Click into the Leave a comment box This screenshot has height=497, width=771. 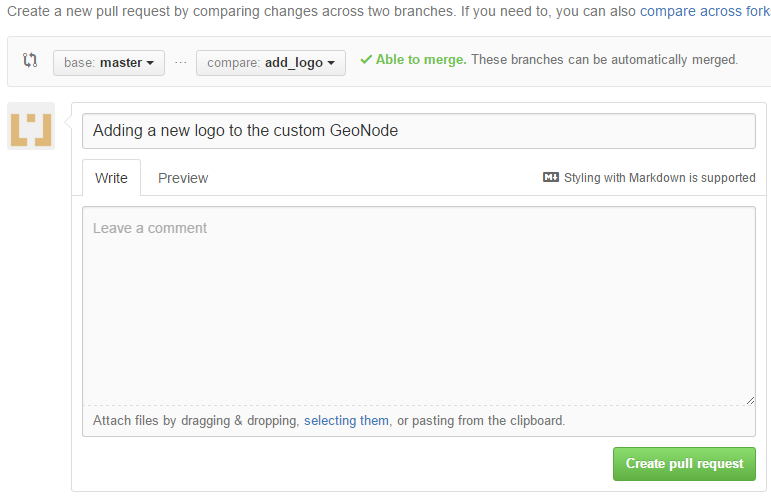pyautogui.click(x=419, y=306)
